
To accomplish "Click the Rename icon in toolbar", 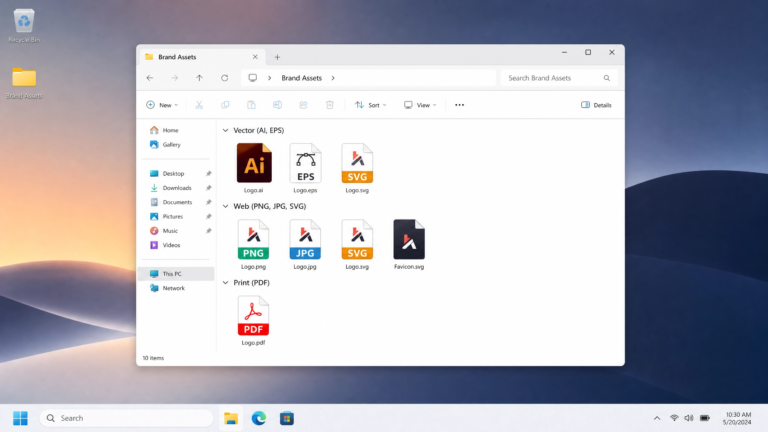I will click(x=277, y=105).
